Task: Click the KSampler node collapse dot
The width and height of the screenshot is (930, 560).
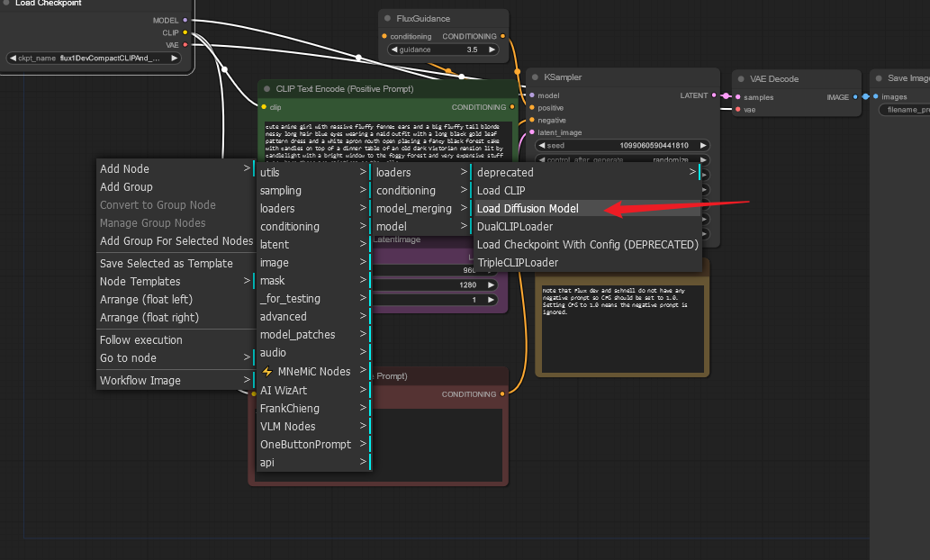Action: point(535,77)
